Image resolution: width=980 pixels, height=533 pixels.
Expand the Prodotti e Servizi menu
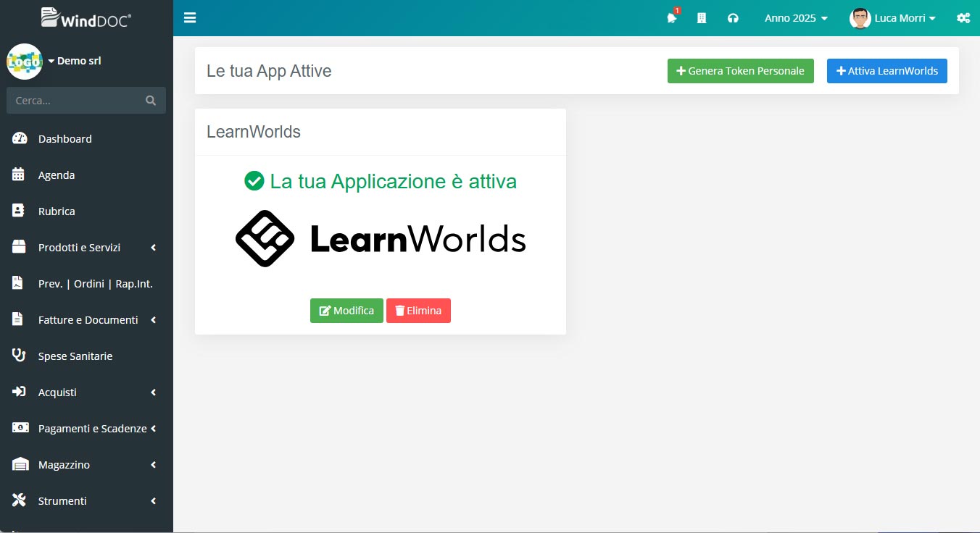80,247
